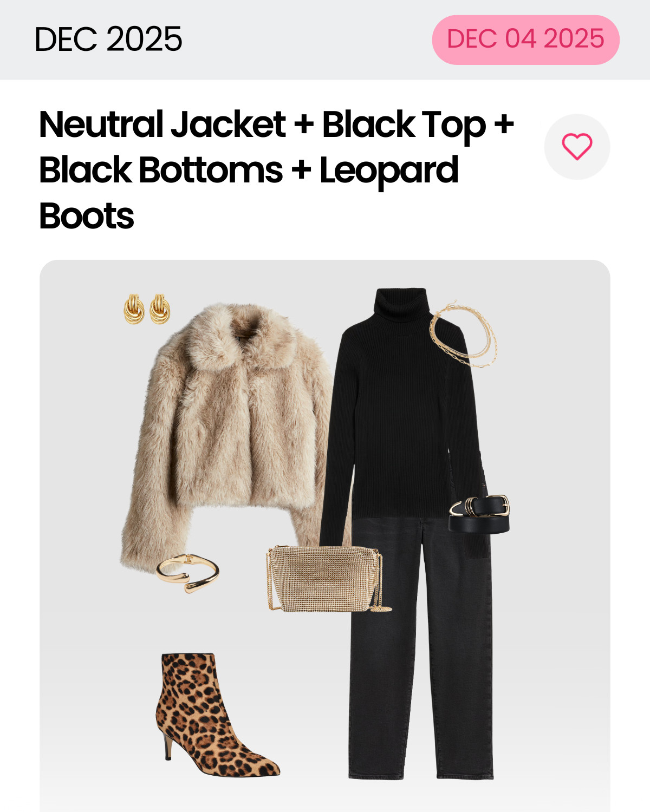Click the left gold earring
Image resolution: width=650 pixels, height=812 pixels.
(134, 310)
